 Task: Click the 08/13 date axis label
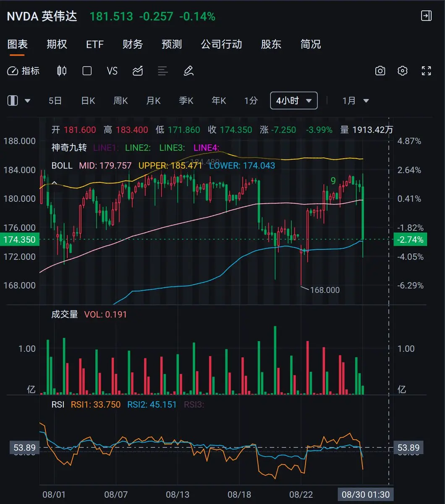click(178, 494)
